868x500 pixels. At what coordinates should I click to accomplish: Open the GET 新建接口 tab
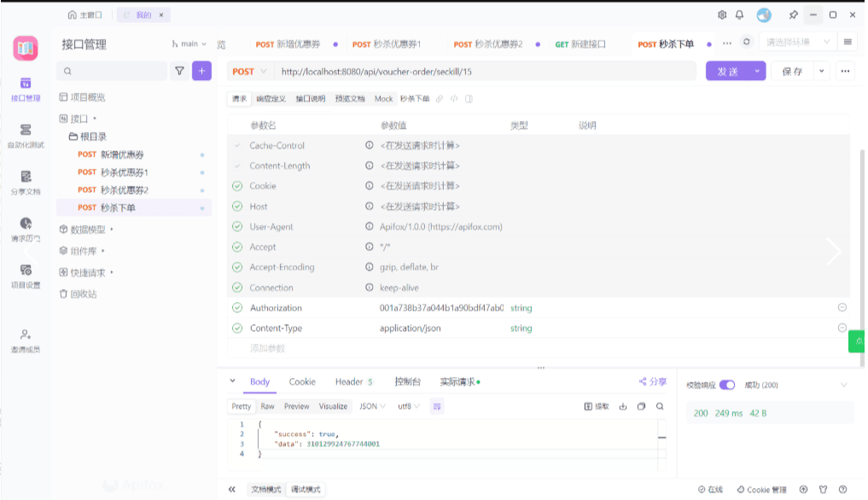point(580,44)
